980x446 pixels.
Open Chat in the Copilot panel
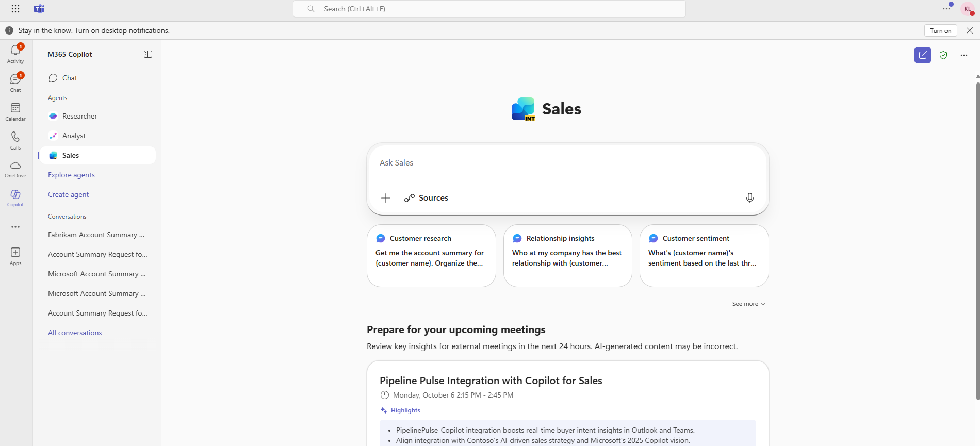click(x=97, y=78)
